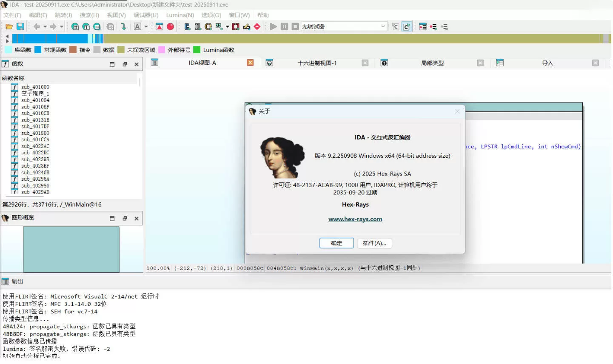
Task: Open the breakpoint toggle icon
Action: (x=170, y=26)
